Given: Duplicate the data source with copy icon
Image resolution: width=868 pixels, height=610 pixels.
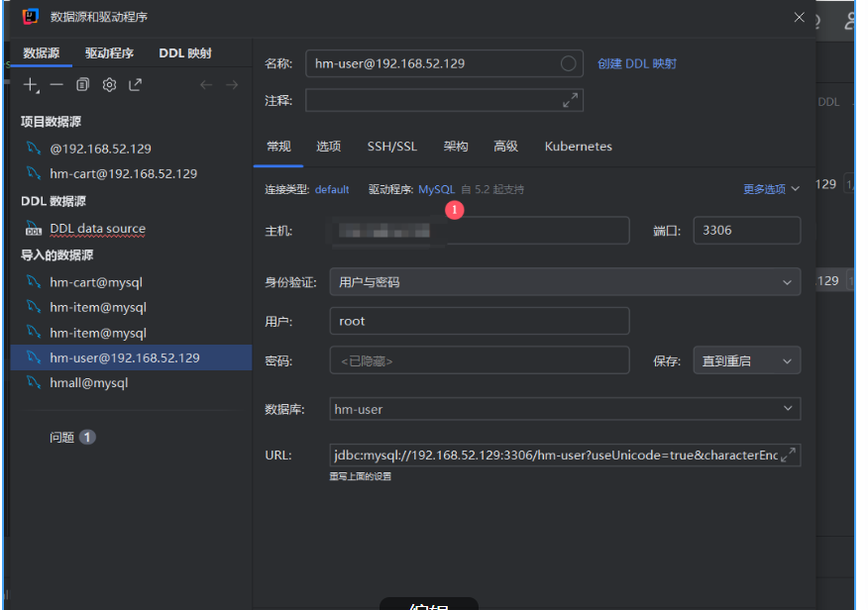Looking at the screenshot, I should click(x=82, y=84).
